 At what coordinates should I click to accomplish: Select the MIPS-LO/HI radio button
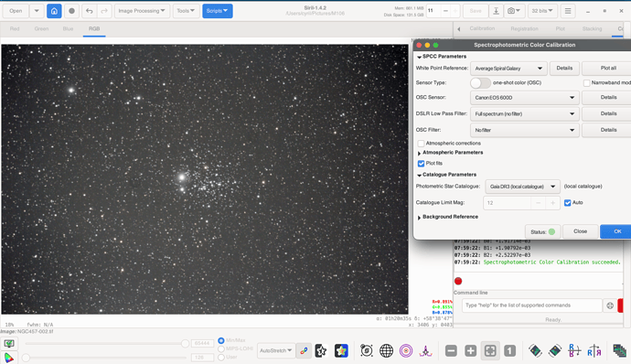(221, 348)
